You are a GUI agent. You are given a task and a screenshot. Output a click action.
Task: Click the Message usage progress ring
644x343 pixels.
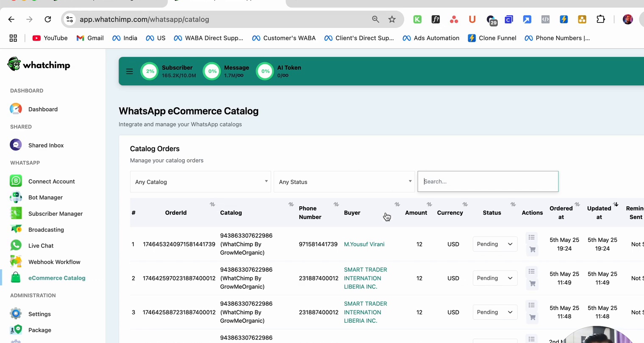[x=212, y=71]
